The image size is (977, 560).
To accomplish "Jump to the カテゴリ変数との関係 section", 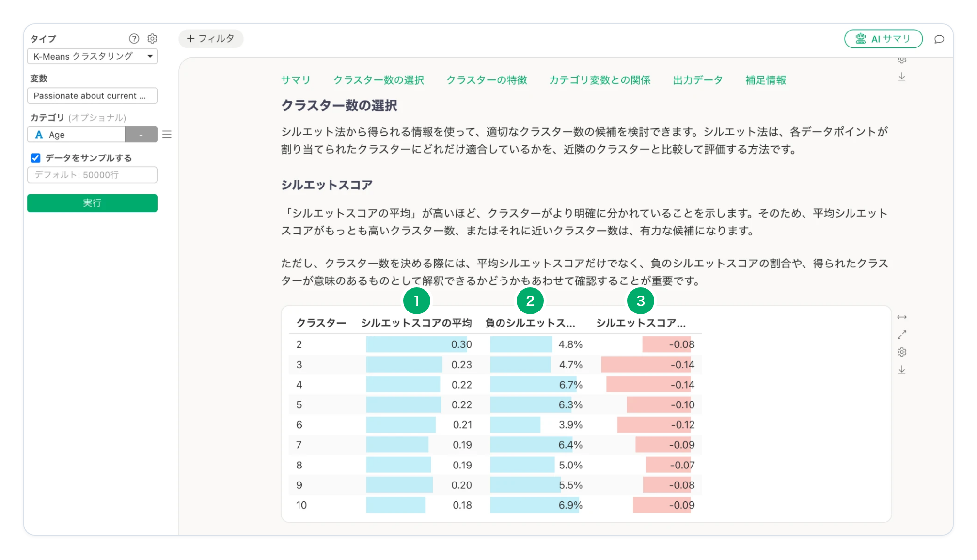I will click(x=599, y=80).
